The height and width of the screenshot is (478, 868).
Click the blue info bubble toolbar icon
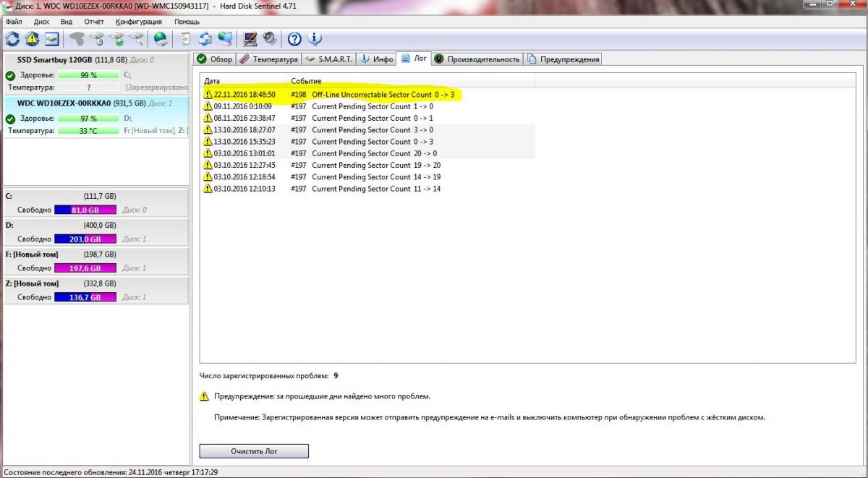click(315, 38)
